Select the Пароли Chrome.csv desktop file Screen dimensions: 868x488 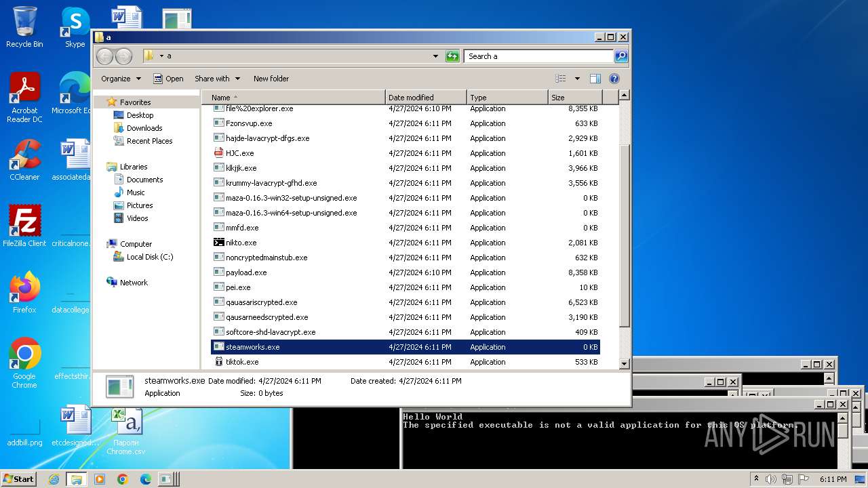coord(126,431)
